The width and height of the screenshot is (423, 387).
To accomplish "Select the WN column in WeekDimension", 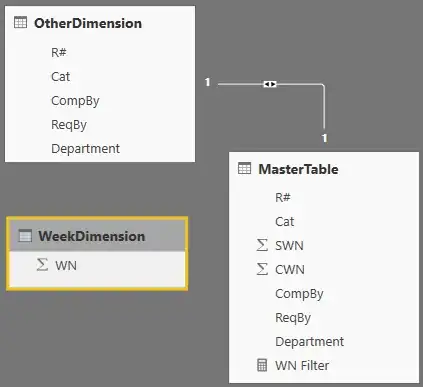I will tap(66, 266).
